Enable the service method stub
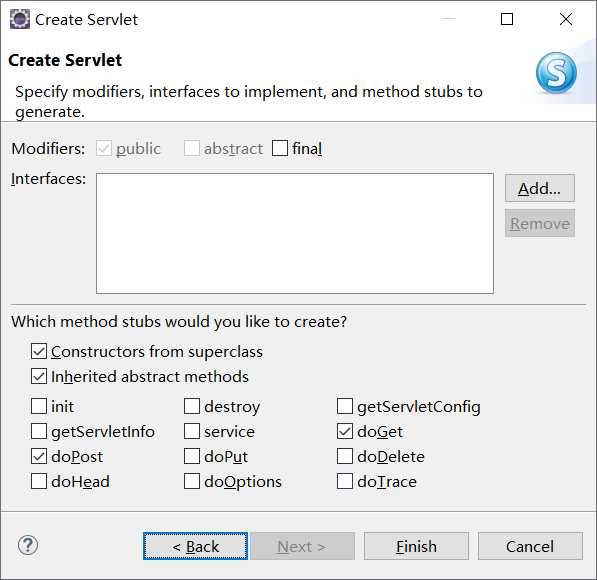 192,431
